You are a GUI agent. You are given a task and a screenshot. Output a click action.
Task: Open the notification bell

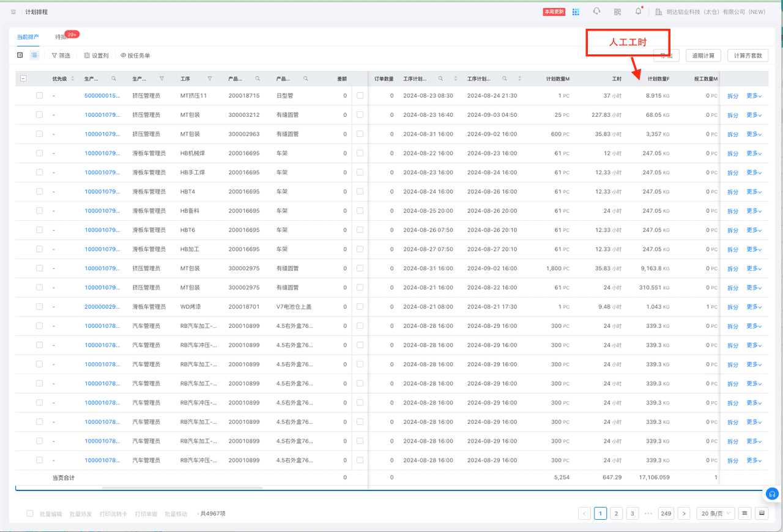[x=638, y=11]
